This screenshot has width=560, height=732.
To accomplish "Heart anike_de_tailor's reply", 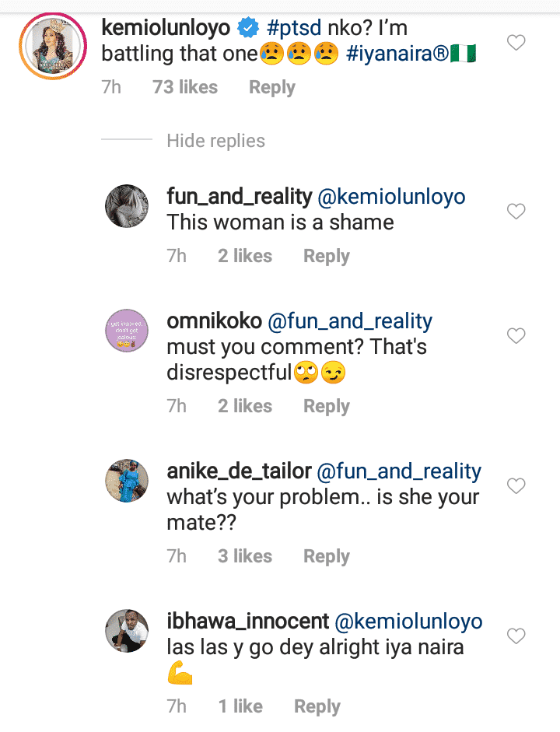I will 516,486.
